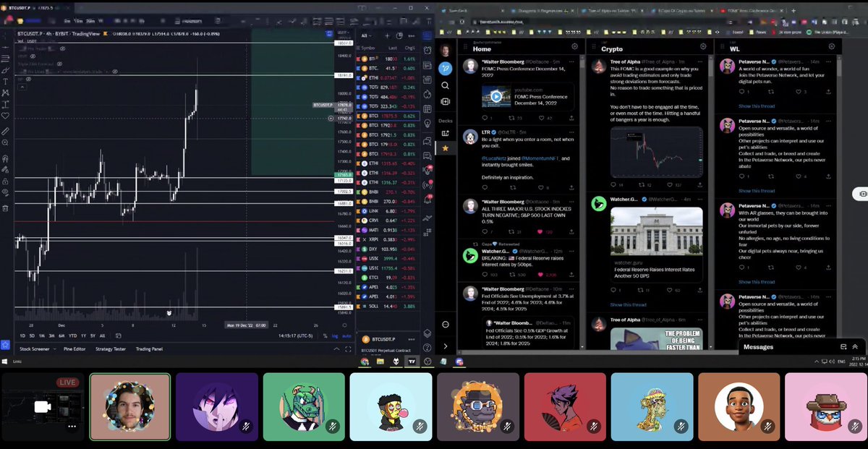Open the Trading Panel tab
The height and width of the screenshot is (449, 868).
pos(149,348)
